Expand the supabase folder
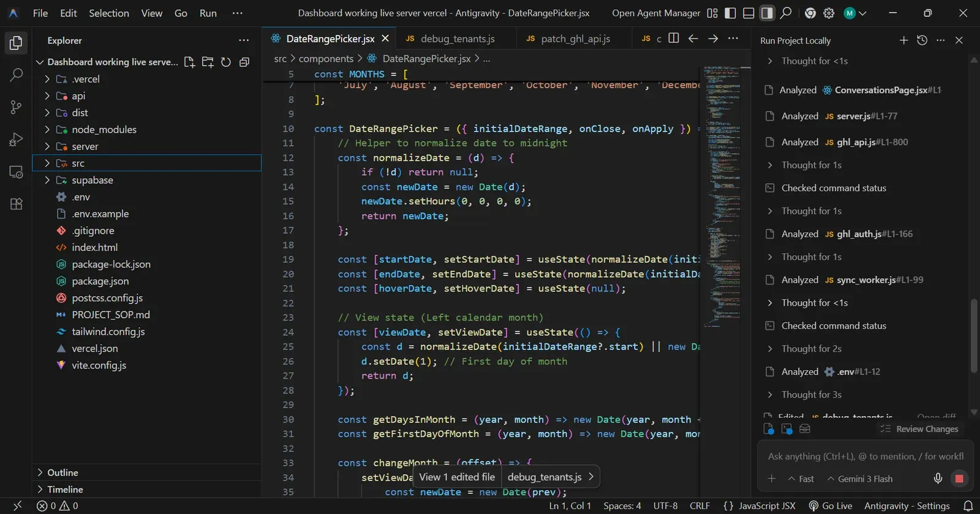 (146, 180)
